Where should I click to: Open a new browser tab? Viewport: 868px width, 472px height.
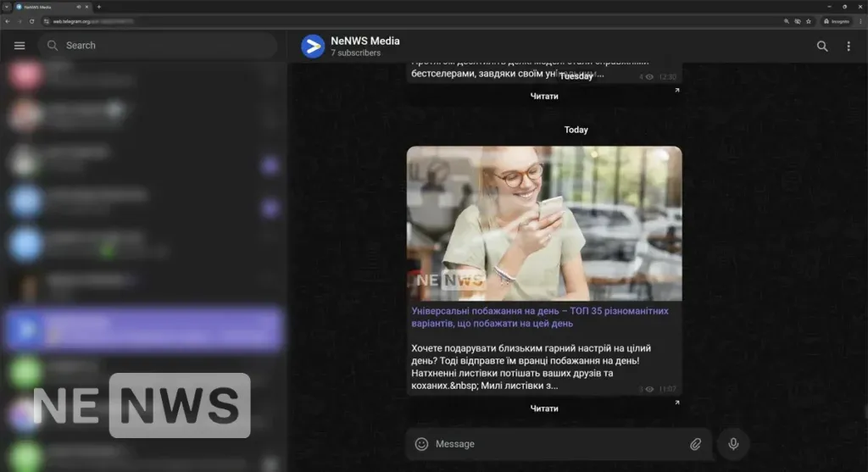click(x=98, y=7)
